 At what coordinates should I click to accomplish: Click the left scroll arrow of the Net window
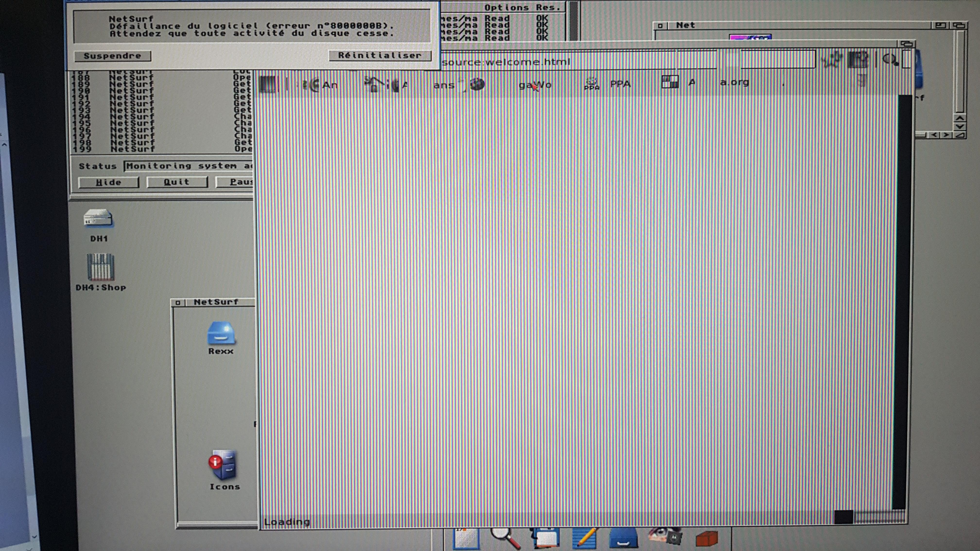point(935,135)
